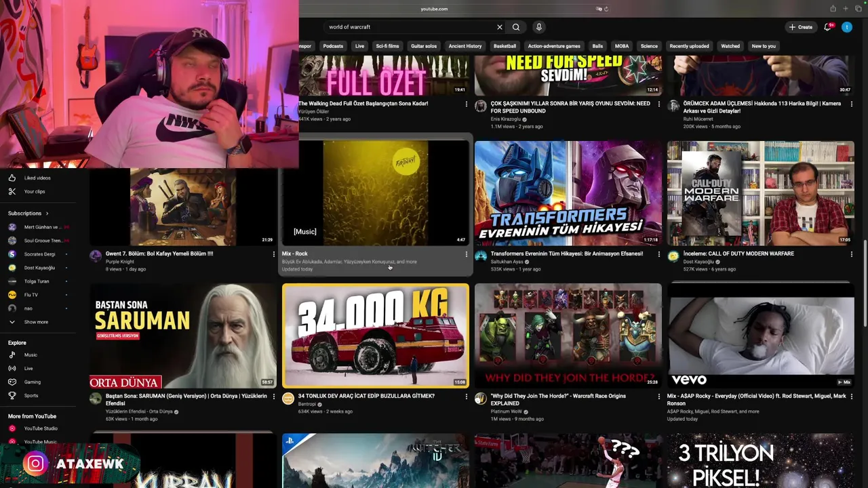
Task: Open more options for the Mix - Rock playlist
Action: pyautogui.click(x=466, y=254)
